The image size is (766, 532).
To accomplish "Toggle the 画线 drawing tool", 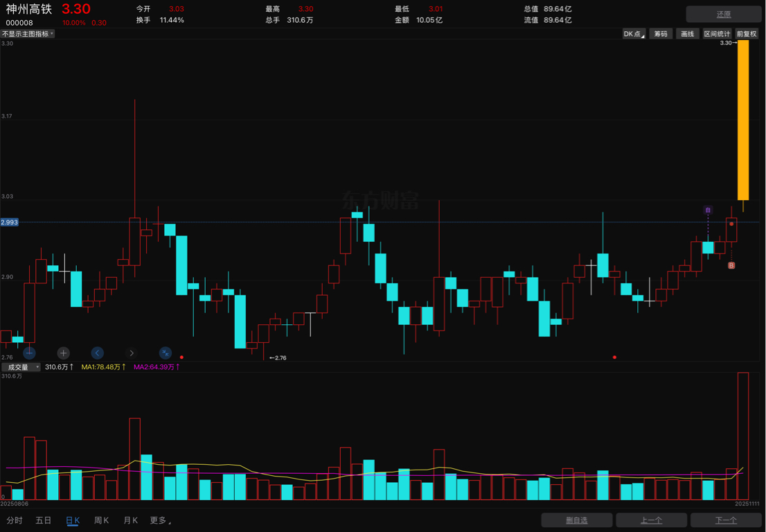I will 687,34.
